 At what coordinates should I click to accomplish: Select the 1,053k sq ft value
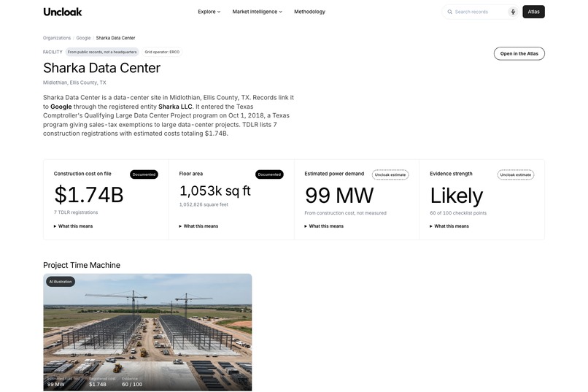point(215,191)
